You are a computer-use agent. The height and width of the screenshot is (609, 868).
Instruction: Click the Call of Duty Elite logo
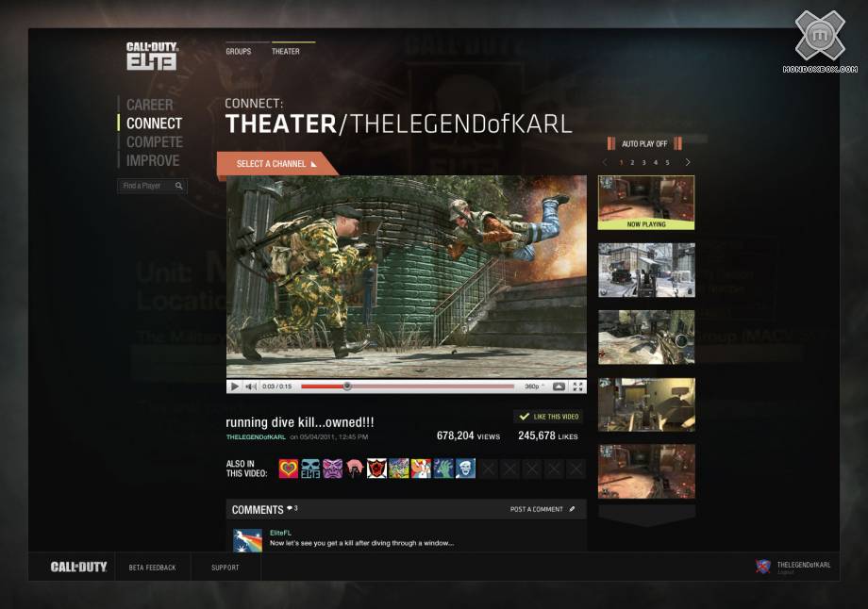pos(152,56)
